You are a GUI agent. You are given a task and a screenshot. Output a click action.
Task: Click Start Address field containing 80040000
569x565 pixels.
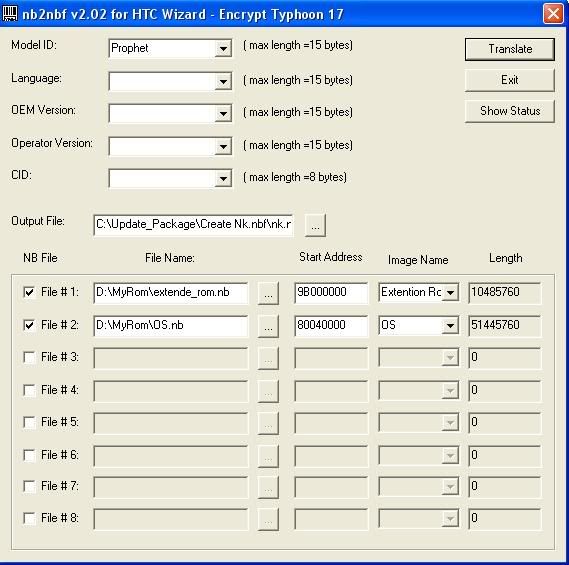[331, 325]
